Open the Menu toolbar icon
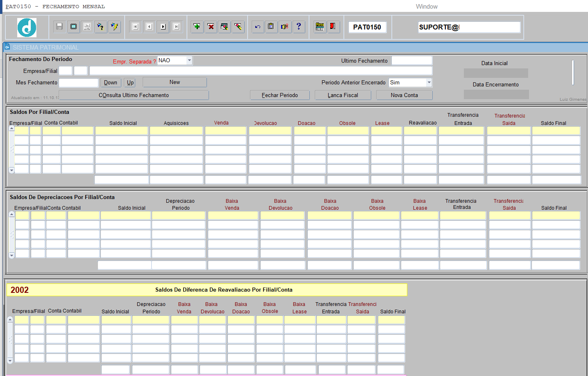Screen dimensions: 588x376 [x=320, y=27]
